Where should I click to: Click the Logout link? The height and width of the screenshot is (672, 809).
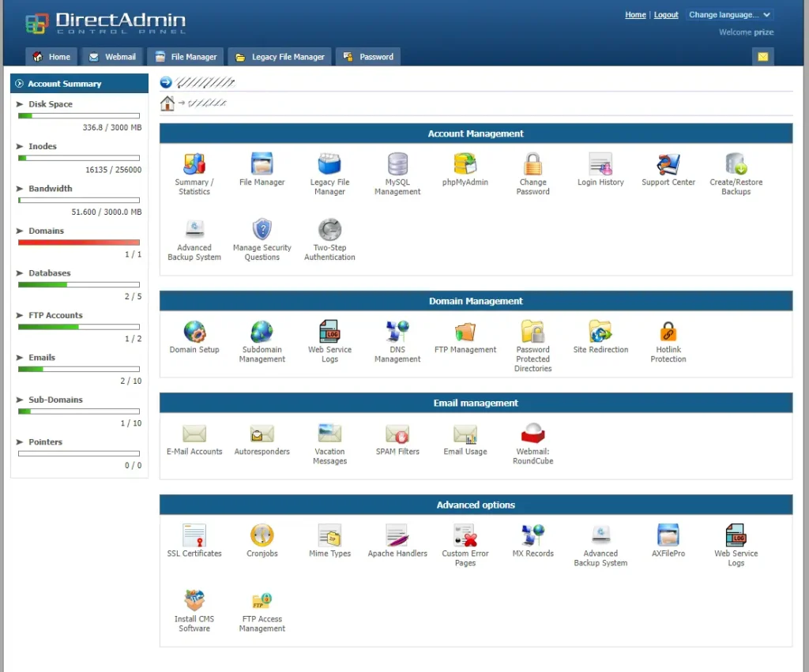pyautogui.click(x=666, y=15)
